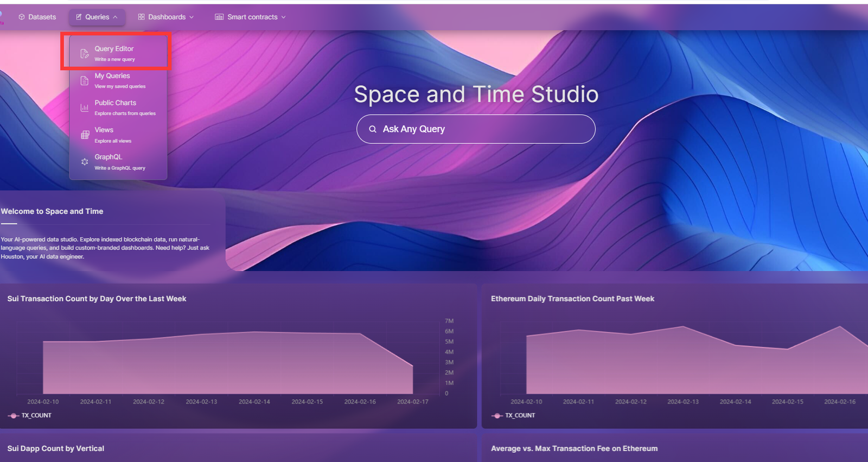868x462 pixels.
Task: Open the GraphQL menu entry
Action: (x=118, y=162)
